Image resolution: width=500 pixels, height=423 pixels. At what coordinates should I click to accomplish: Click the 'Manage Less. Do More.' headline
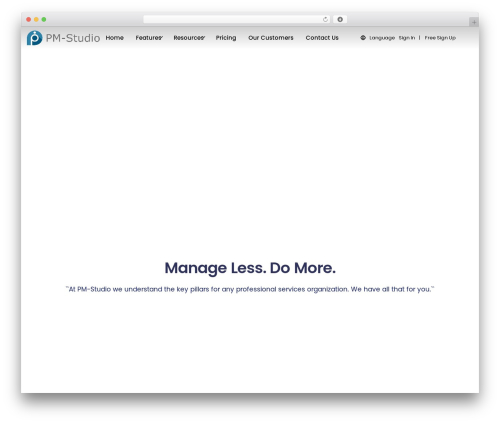pos(250,268)
